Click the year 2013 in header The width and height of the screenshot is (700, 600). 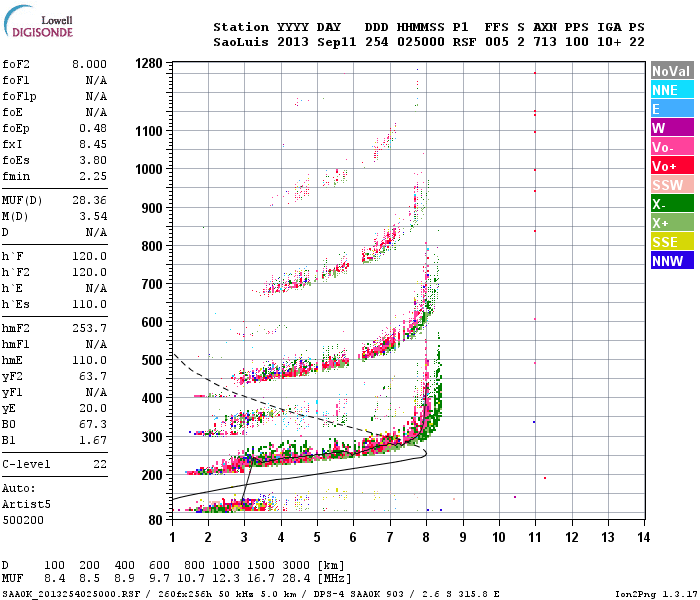[293, 42]
